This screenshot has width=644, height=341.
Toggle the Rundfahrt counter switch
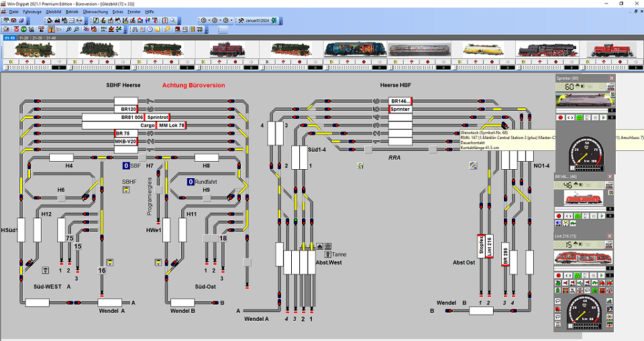191,182
